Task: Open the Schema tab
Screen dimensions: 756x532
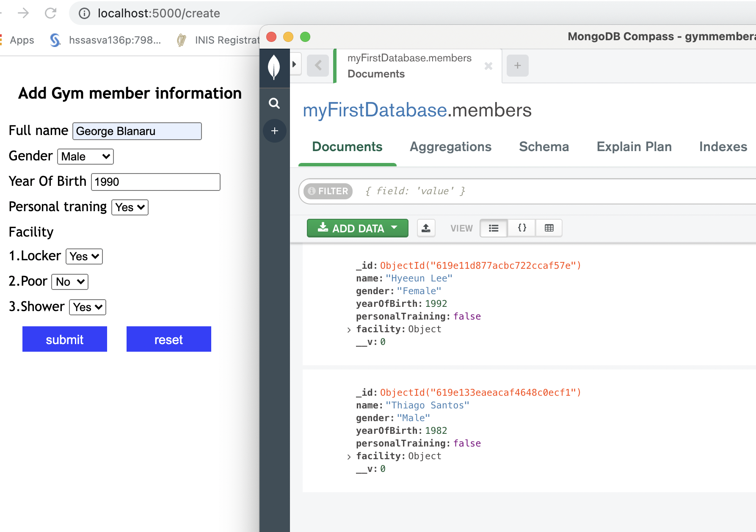Action: [544, 147]
